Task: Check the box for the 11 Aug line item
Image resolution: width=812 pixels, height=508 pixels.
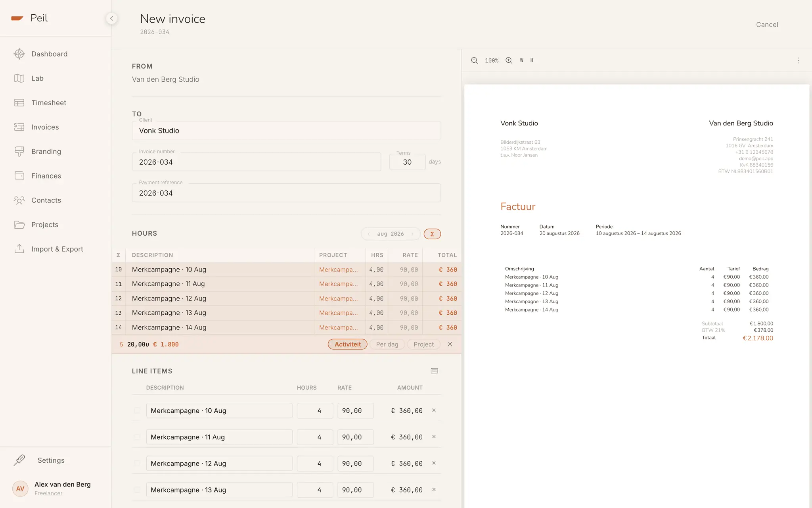Action: (x=137, y=437)
